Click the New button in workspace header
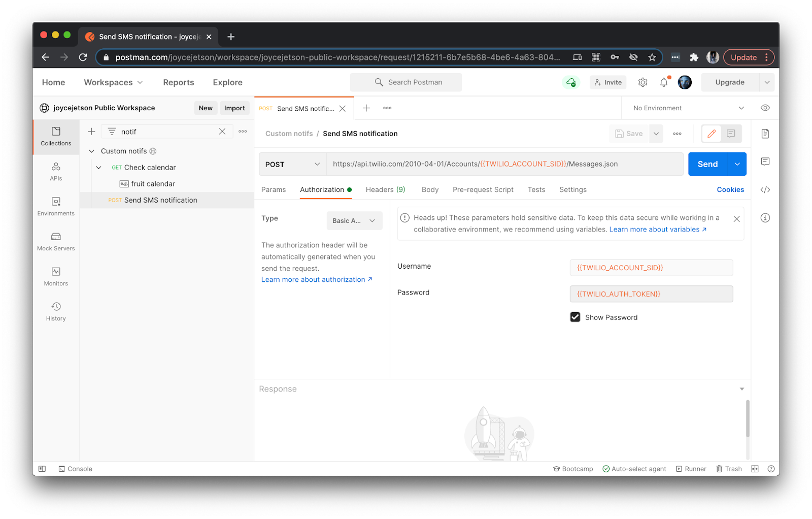Screen dimensions: 812x519 tap(206, 108)
